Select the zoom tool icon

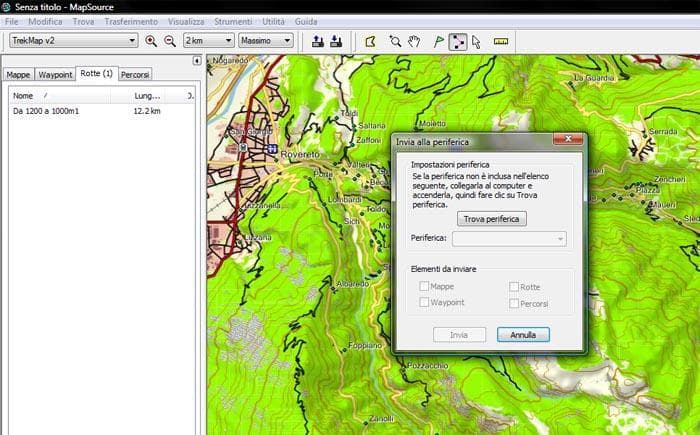(395, 42)
